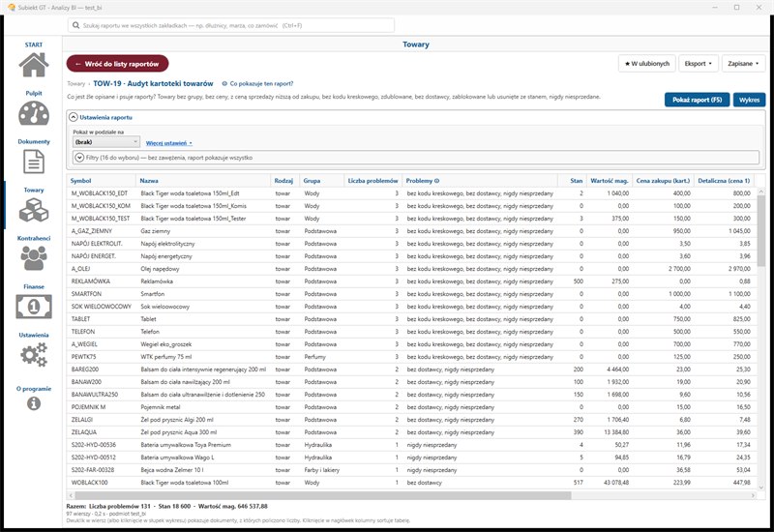Click the search magnifier icon
Viewport: 774px width, 532px height.
tap(75, 25)
